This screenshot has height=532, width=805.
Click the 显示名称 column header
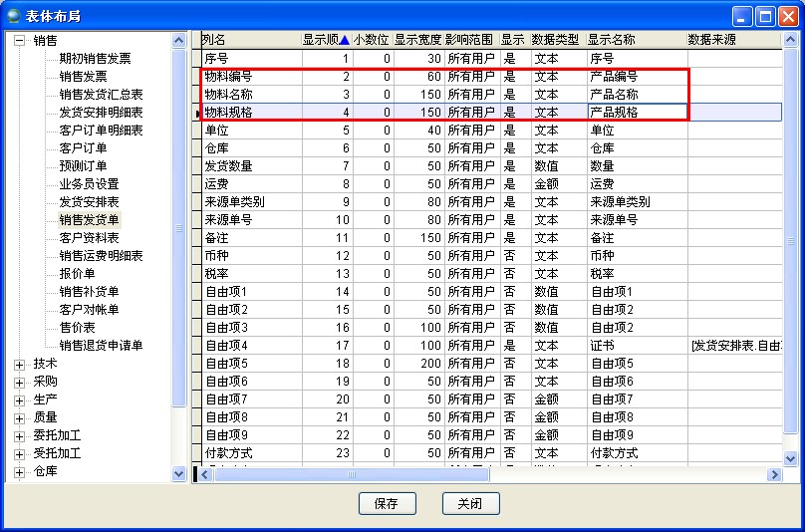tap(612, 40)
